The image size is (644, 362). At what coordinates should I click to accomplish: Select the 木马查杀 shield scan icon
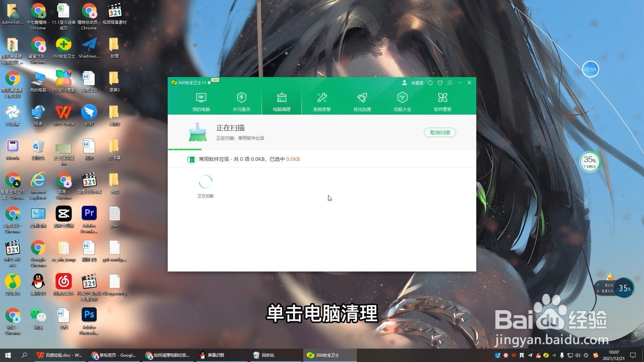pyautogui.click(x=242, y=98)
